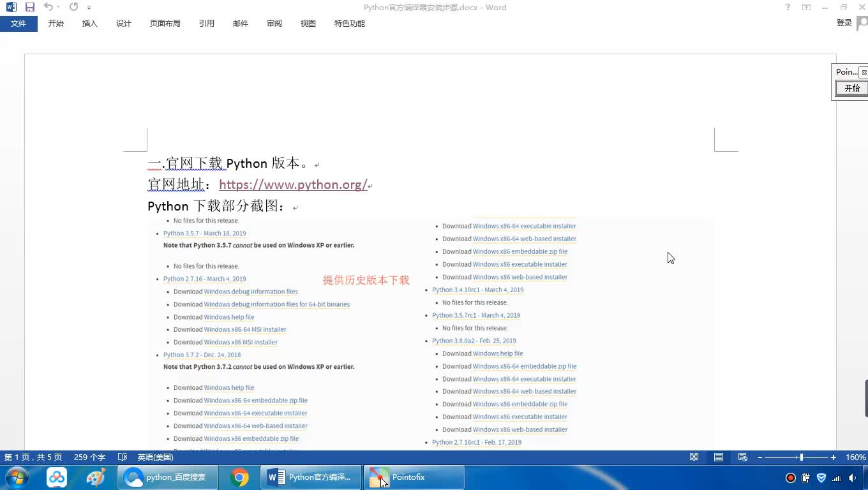Screen dimensions: 868x490
Task: Open Word Help question mark icon
Action: coord(788,7)
